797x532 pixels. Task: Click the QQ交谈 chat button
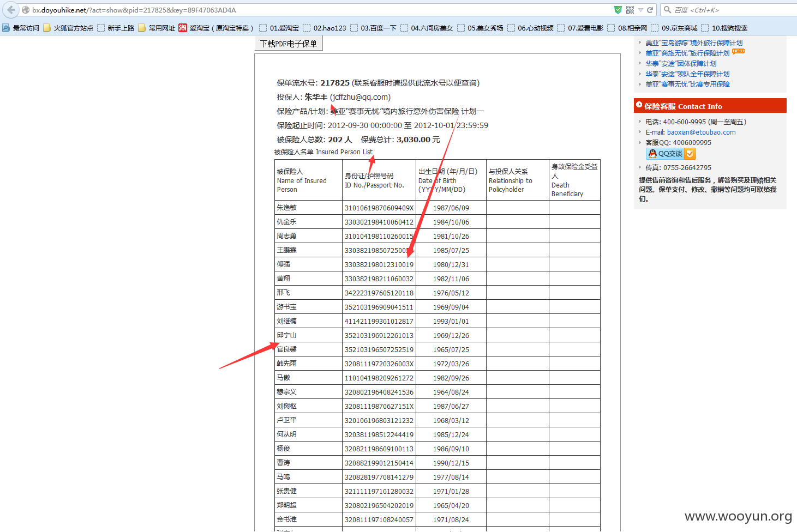click(670, 154)
